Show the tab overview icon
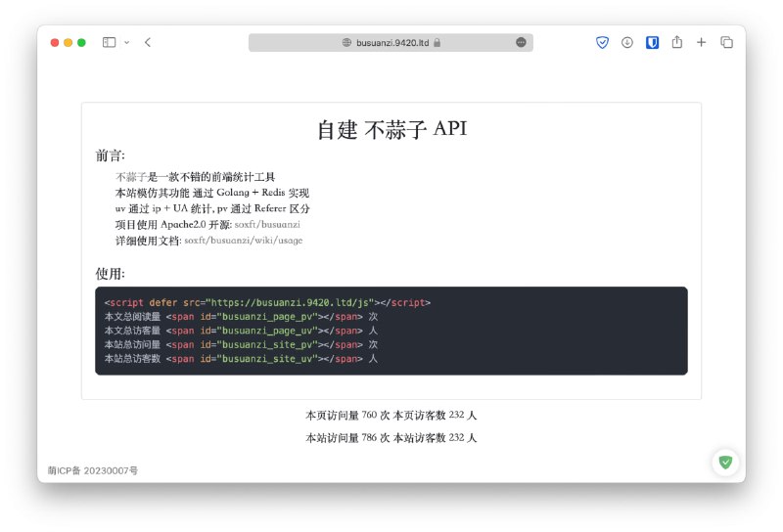 click(x=726, y=42)
